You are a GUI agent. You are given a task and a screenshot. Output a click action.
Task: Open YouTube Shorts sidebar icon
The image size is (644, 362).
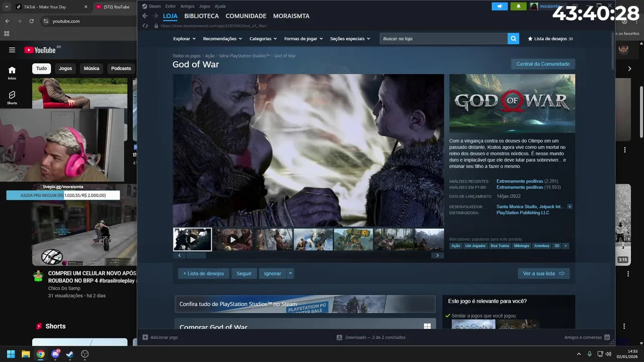click(12, 98)
